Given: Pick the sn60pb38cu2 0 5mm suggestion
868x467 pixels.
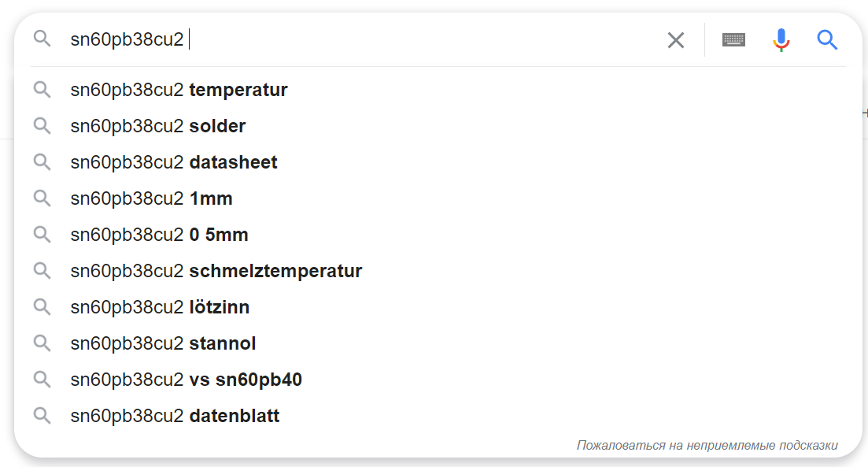Looking at the screenshot, I should point(438,235).
